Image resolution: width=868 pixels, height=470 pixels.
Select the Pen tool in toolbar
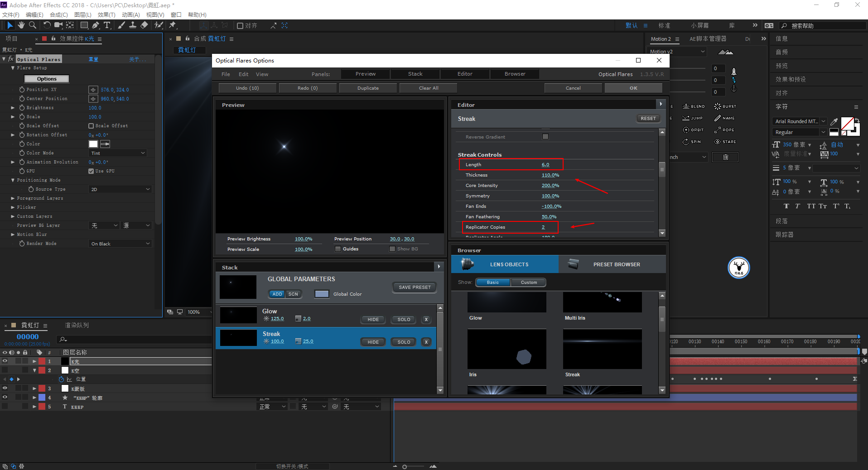pyautogui.click(x=96, y=25)
